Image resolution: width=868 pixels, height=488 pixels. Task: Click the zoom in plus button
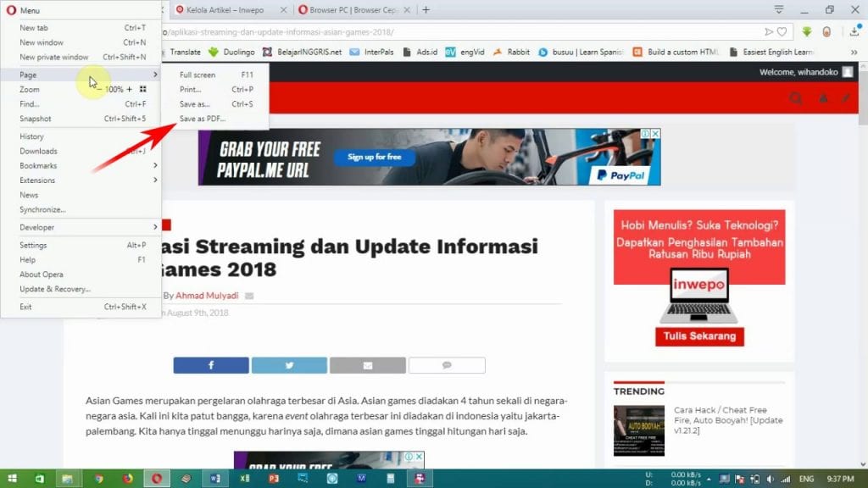(x=129, y=89)
